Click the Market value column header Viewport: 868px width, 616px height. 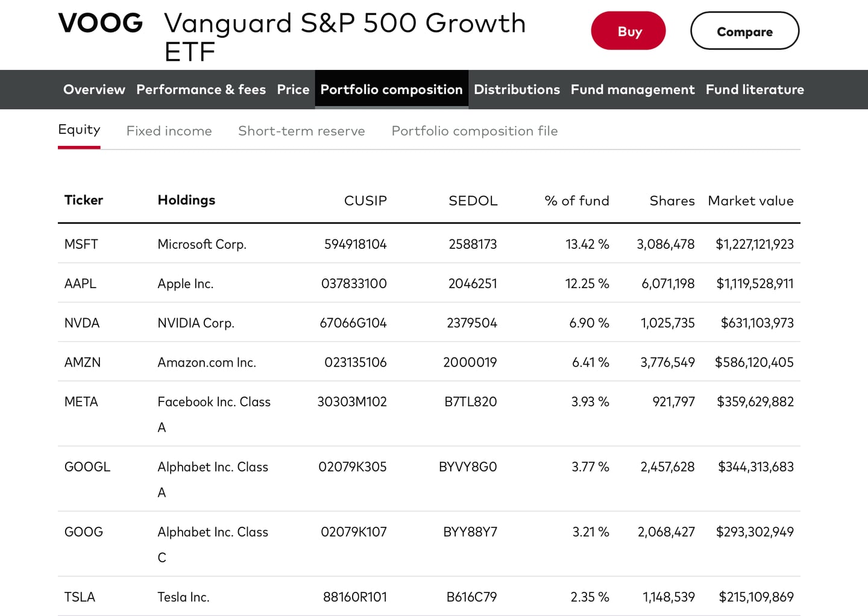[750, 200]
